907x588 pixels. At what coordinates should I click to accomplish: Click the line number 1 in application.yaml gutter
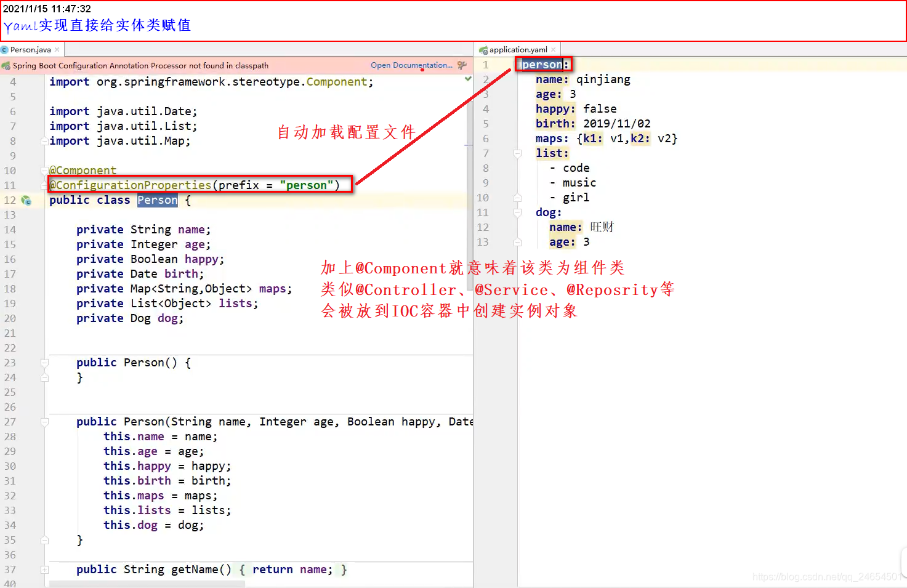coord(485,65)
